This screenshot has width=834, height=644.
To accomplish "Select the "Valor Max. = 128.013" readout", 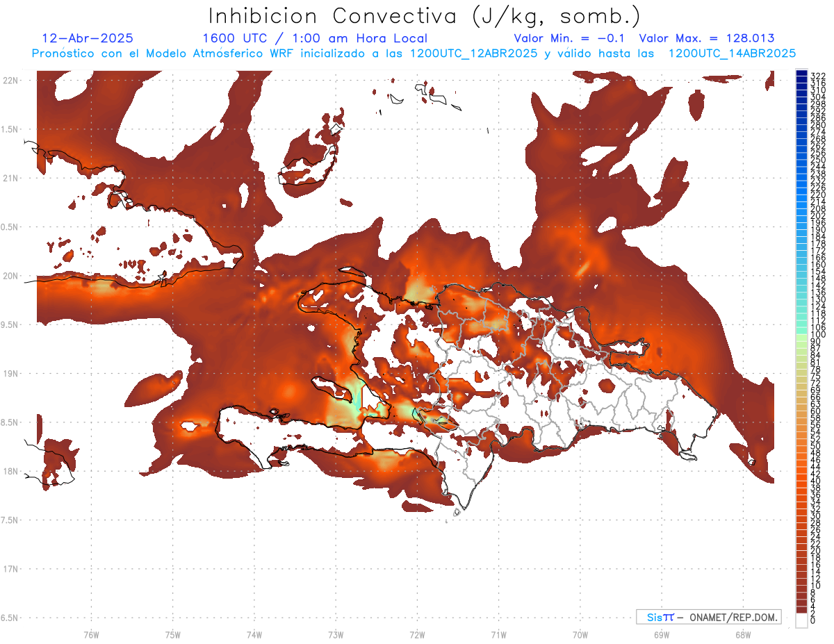I will point(706,39).
